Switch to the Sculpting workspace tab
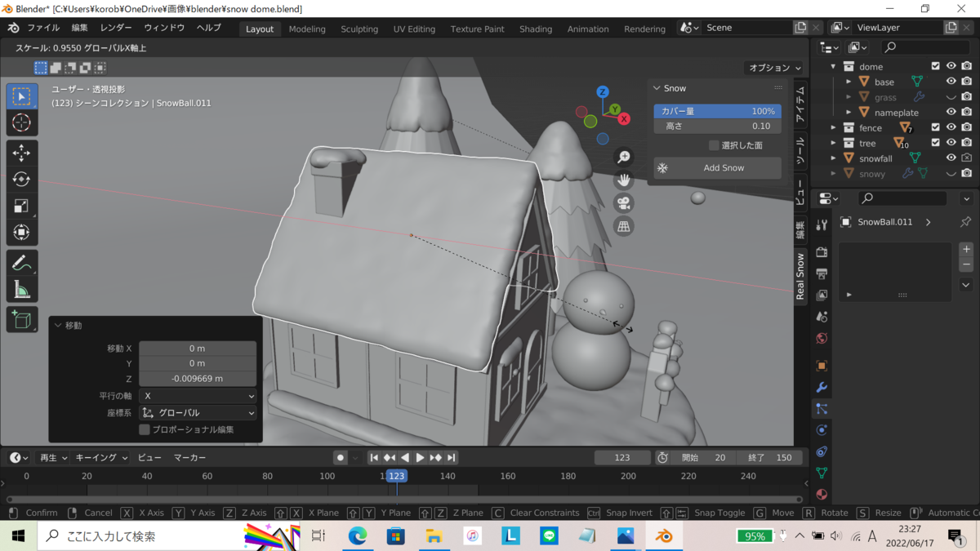 coord(359,29)
